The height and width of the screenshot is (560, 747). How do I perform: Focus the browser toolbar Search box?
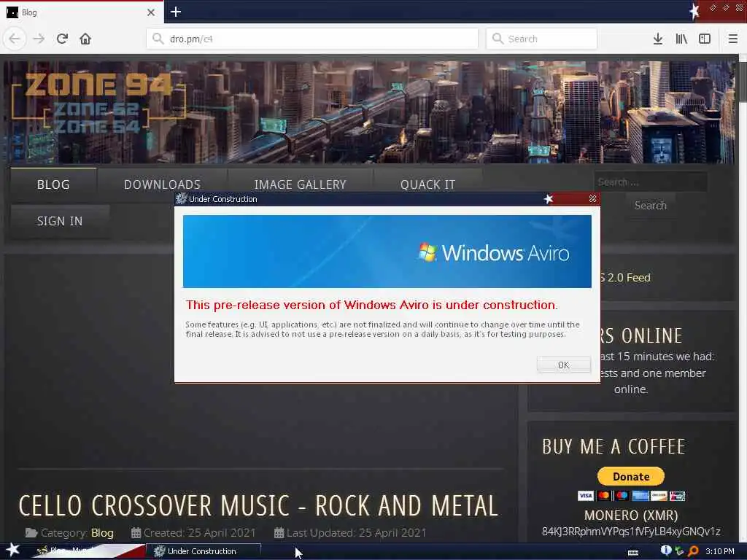point(542,39)
